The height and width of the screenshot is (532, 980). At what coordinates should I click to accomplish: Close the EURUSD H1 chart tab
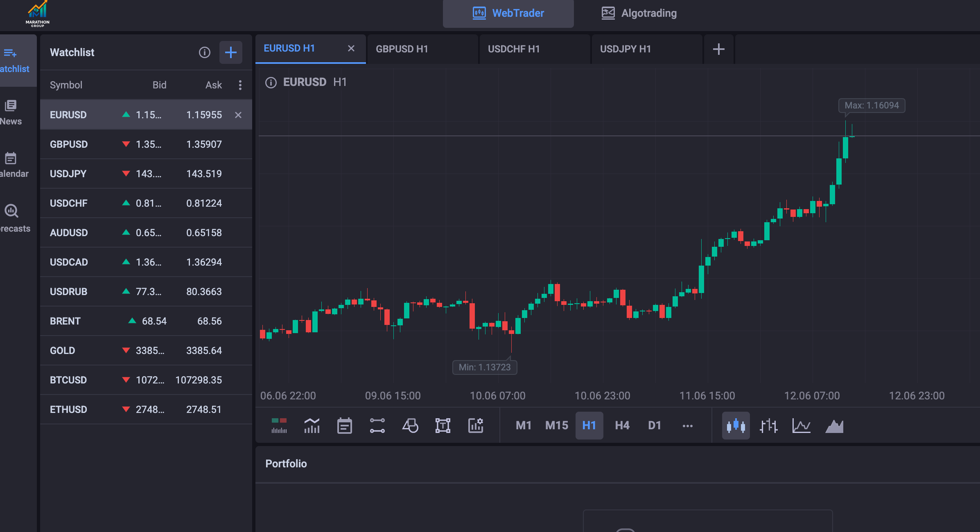click(351, 48)
